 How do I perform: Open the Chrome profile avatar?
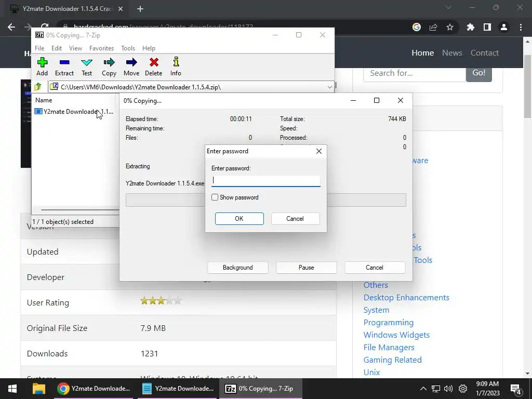(504, 27)
